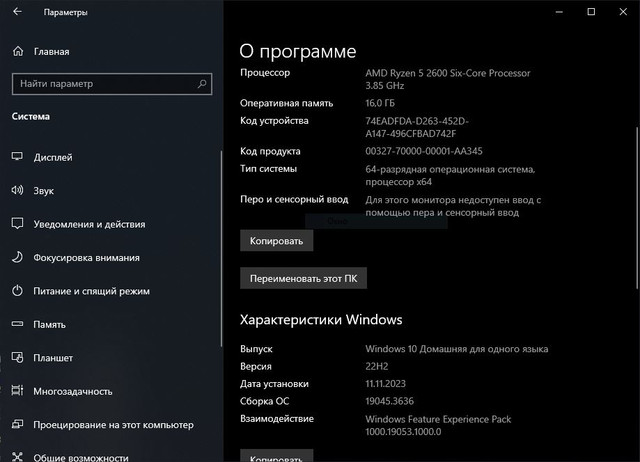Open Главная settings page

(51, 52)
